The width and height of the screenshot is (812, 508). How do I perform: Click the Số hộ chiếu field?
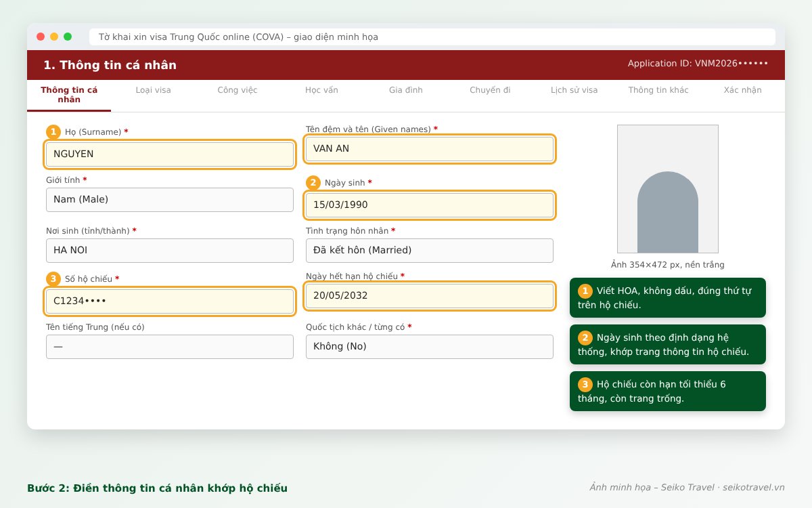click(x=170, y=301)
